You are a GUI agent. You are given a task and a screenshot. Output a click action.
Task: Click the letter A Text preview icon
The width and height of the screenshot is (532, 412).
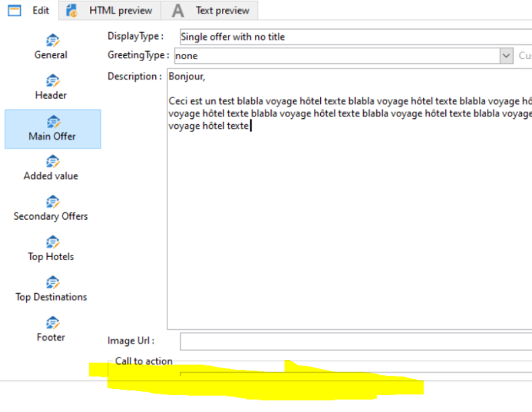178,10
